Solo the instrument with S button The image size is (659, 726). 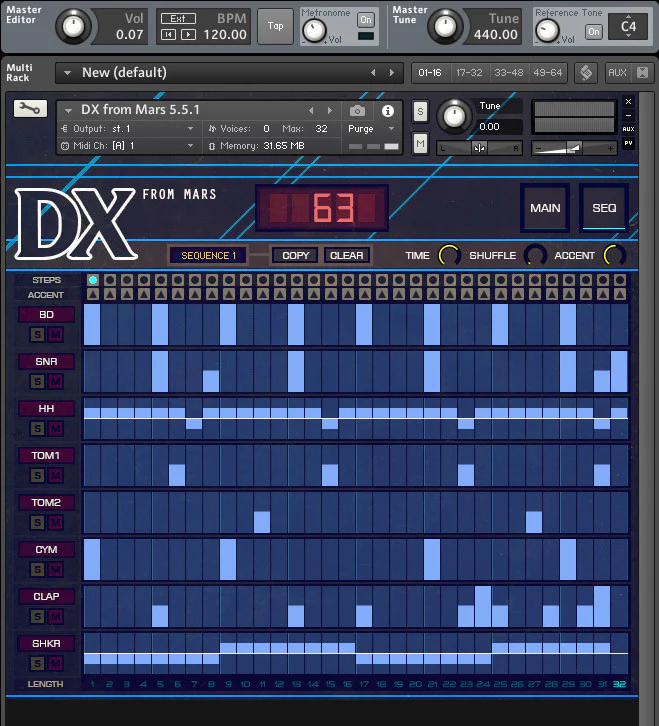point(420,111)
